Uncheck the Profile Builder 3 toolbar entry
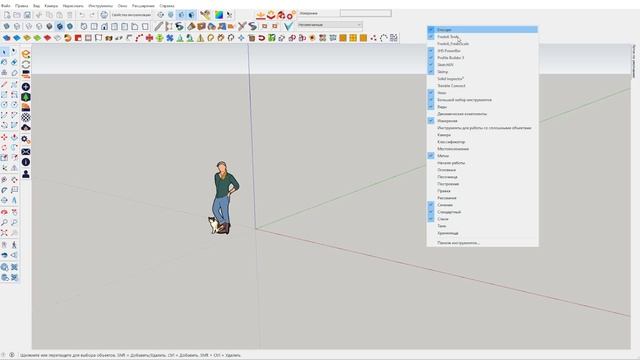 point(482,58)
